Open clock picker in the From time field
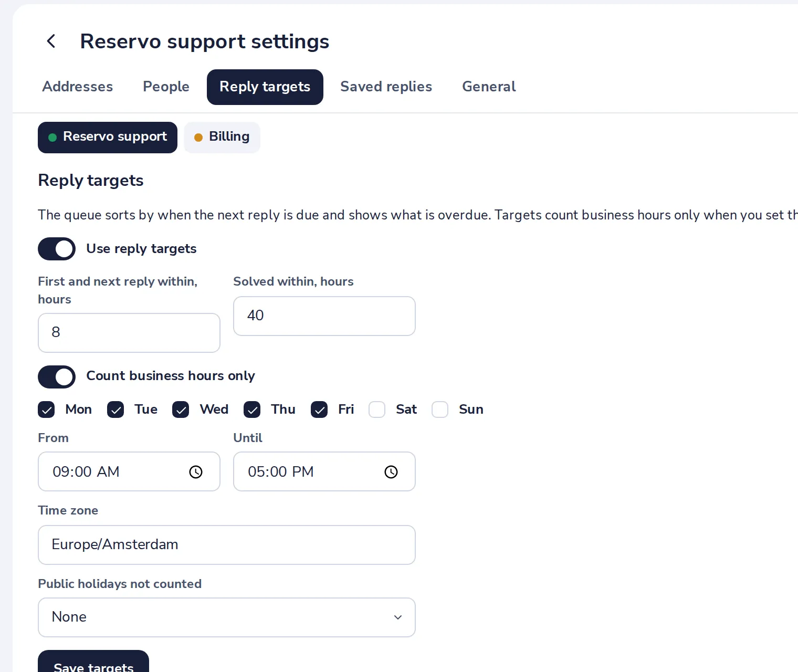The image size is (798, 672). click(x=196, y=472)
